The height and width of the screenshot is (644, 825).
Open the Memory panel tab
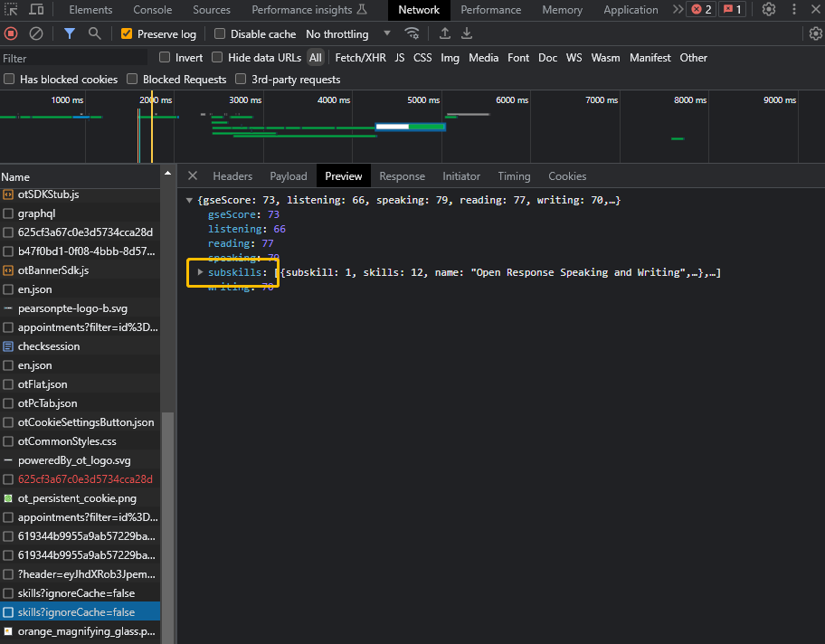562,9
